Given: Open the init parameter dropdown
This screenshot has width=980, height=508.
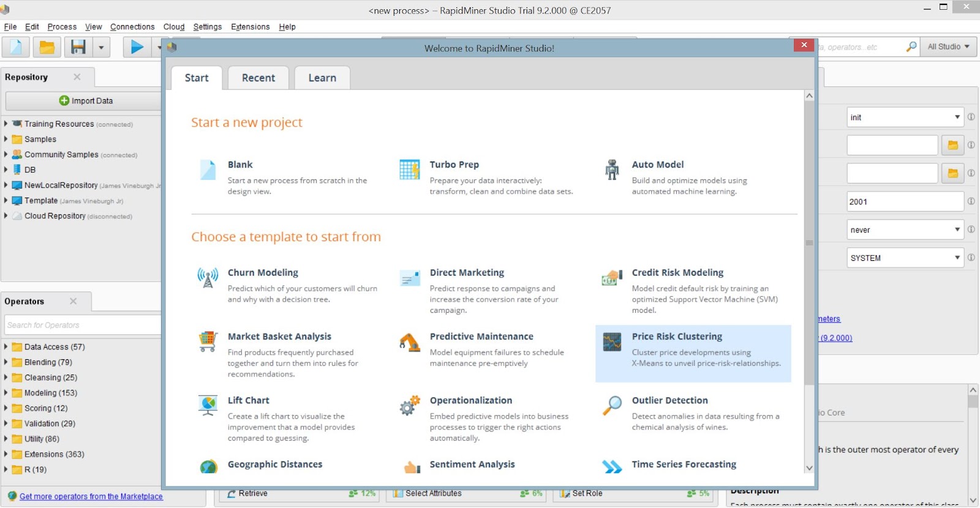Looking at the screenshot, I should (x=957, y=117).
